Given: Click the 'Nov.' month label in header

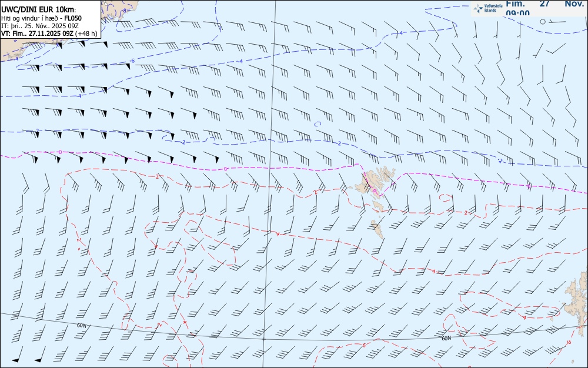Looking at the screenshot, I should click(574, 4).
